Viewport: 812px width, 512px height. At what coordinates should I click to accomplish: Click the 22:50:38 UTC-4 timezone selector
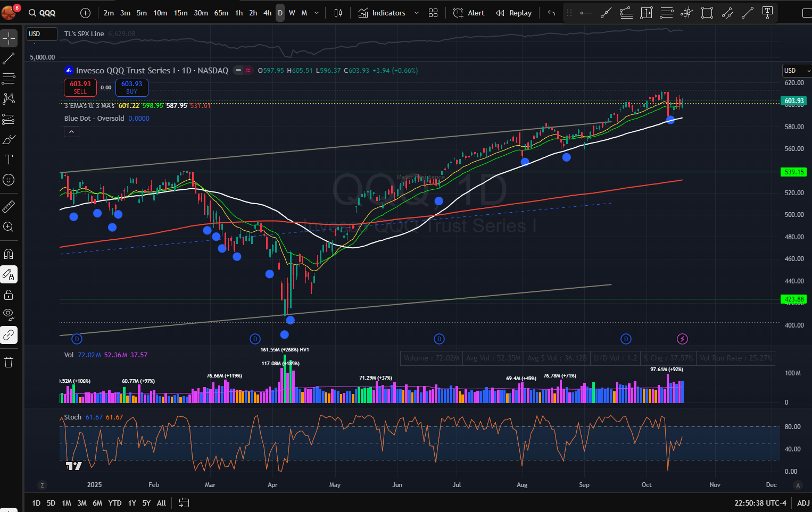760,503
